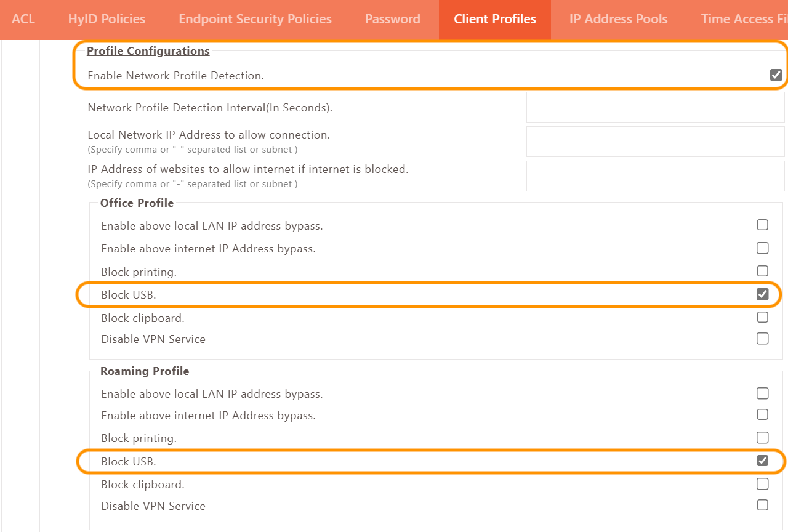Check internet IP Address bypass under Office Profile
The image size is (788, 532).
click(x=763, y=248)
